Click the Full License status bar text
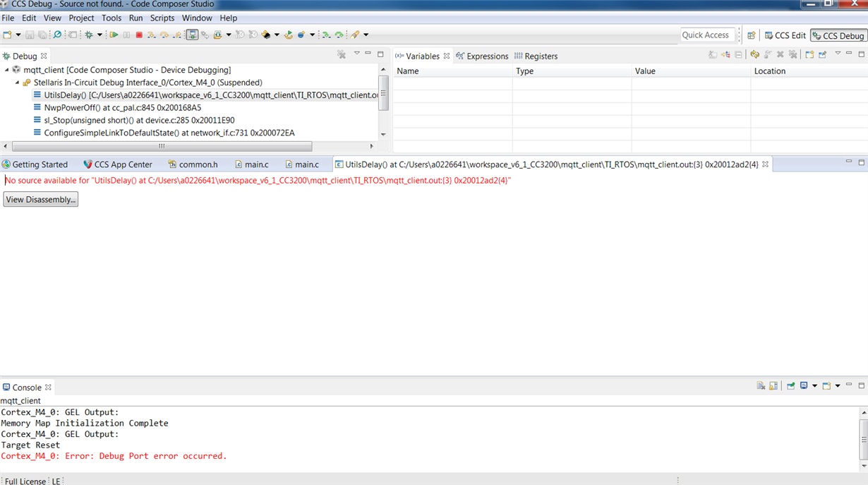 tap(25, 481)
